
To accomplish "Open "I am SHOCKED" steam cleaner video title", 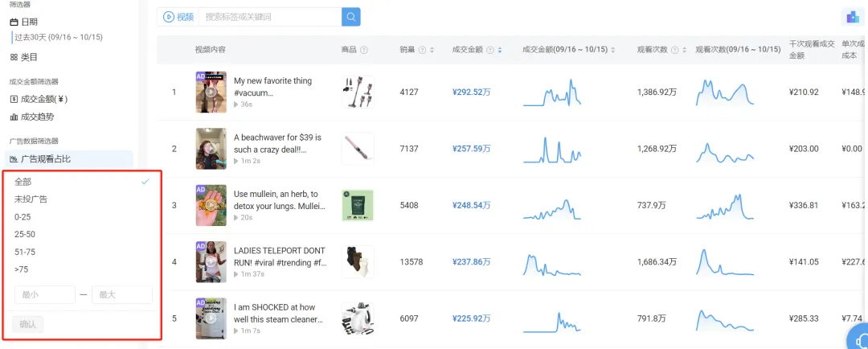I will coord(278,313).
